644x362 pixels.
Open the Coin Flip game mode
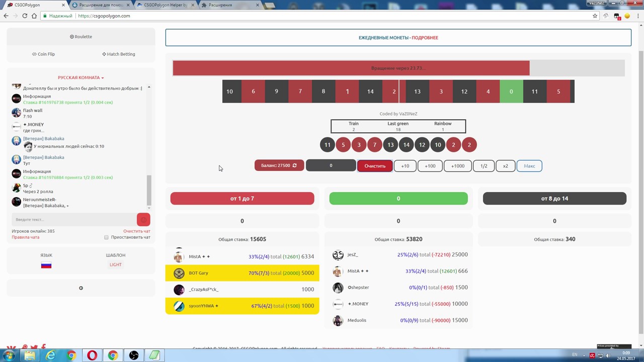pos(43,54)
